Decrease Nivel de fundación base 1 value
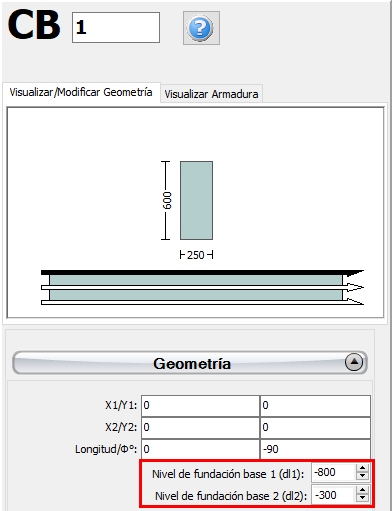Image resolution: width=392 pixels, height=511 pixels. click(362, 477)
